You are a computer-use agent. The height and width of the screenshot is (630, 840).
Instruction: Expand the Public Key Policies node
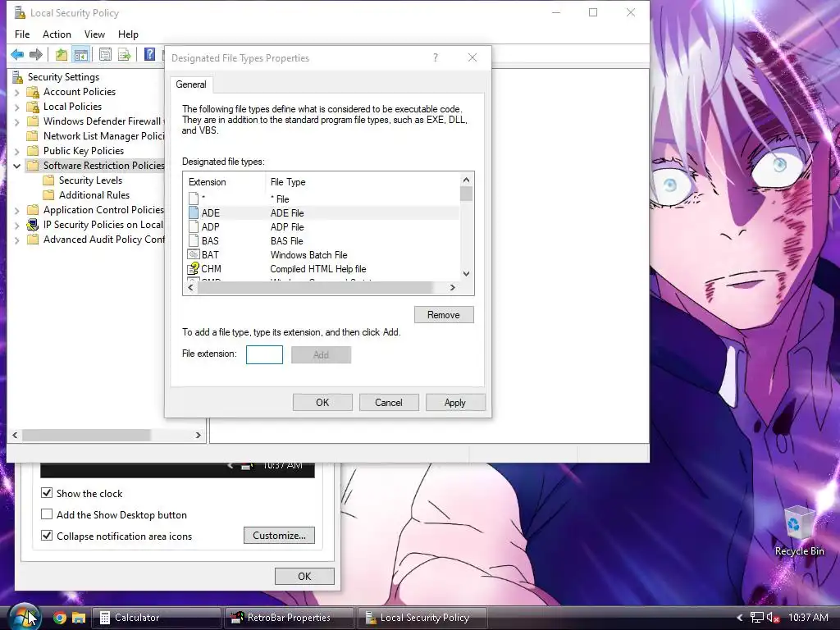(16, 152)
